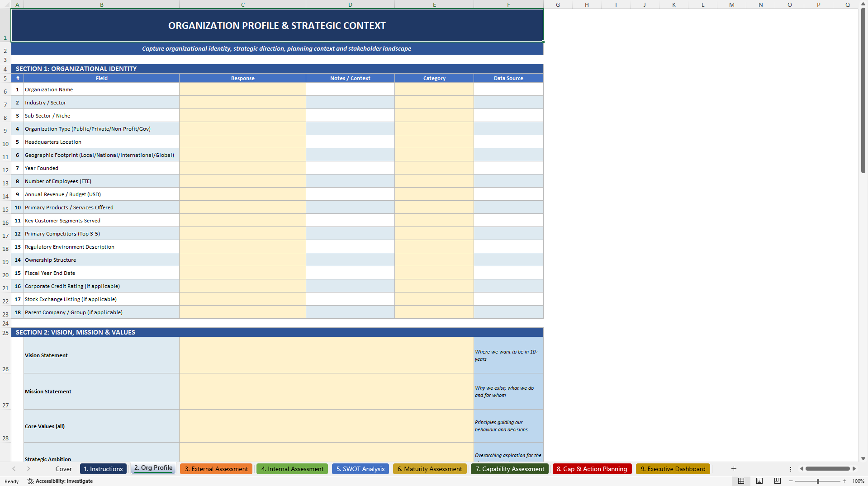Viewport: 868px width, 486px height.
Task: Open 9. Executive Dashboard sheet tab
Action: 673,469
